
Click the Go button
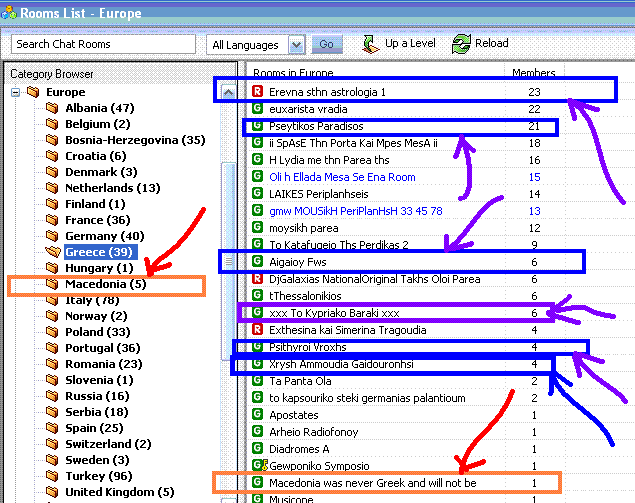327,44
